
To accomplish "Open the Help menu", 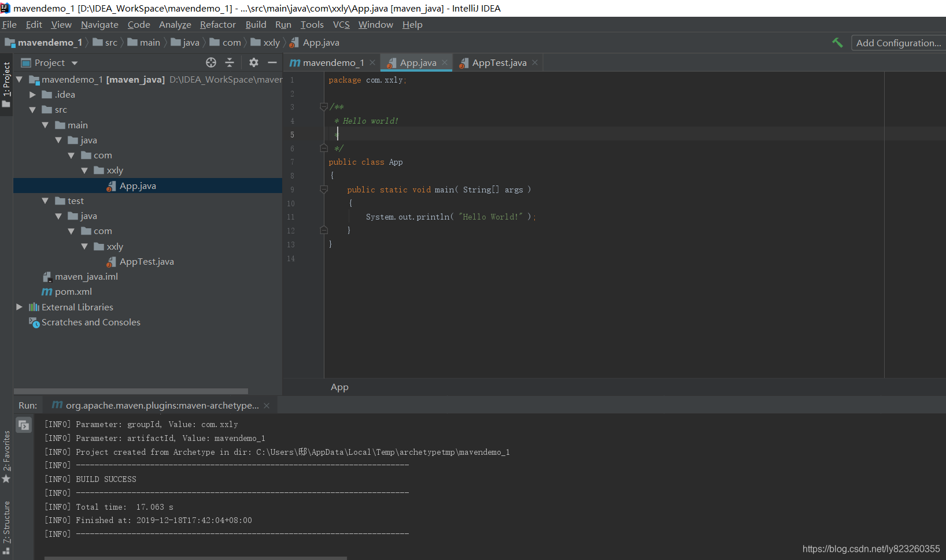I will point(412,24).
